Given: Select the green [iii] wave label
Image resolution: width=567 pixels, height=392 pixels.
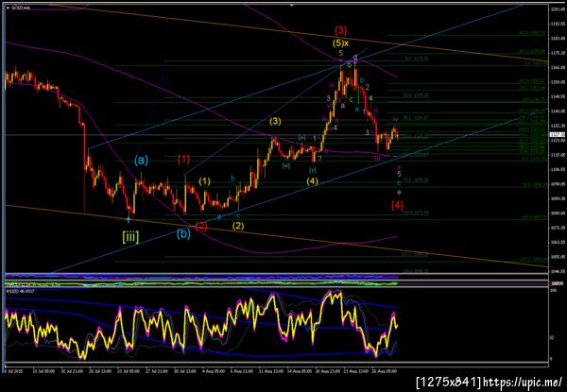Looking at the screenshot, I should coord(130,237).
